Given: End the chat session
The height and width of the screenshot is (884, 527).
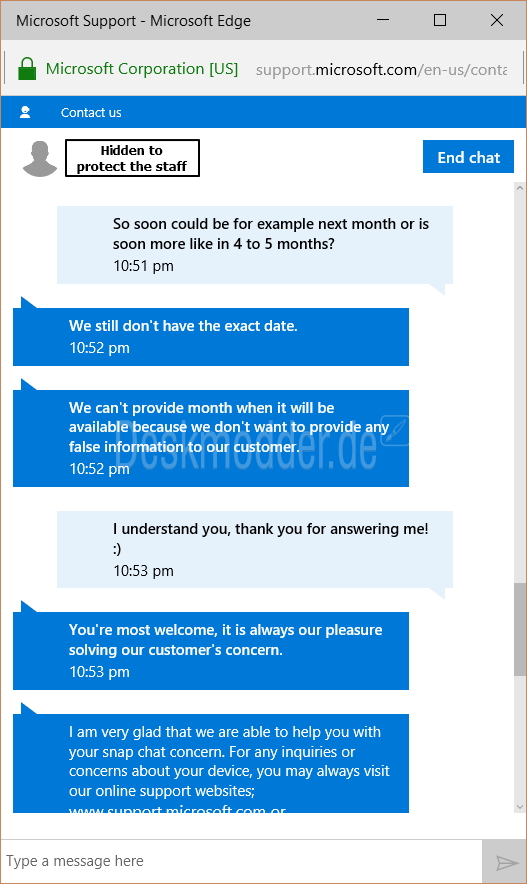Looking at the screenshot, I should pos(468,157).
